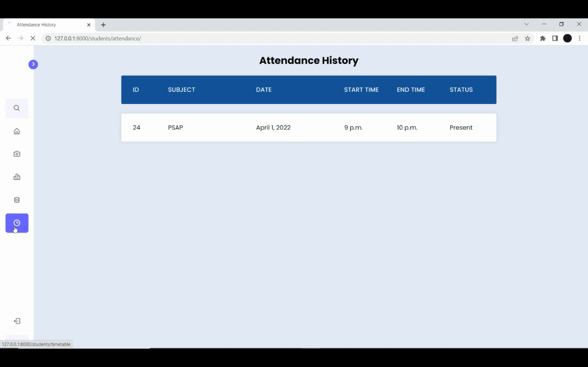Open the camera section in the sidebar
The image size is (588, 367).
17,154
